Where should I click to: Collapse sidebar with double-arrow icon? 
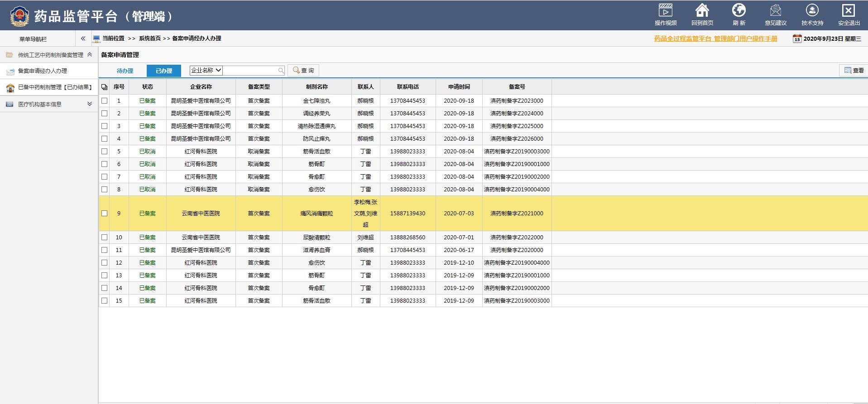[x=83, y=38]
